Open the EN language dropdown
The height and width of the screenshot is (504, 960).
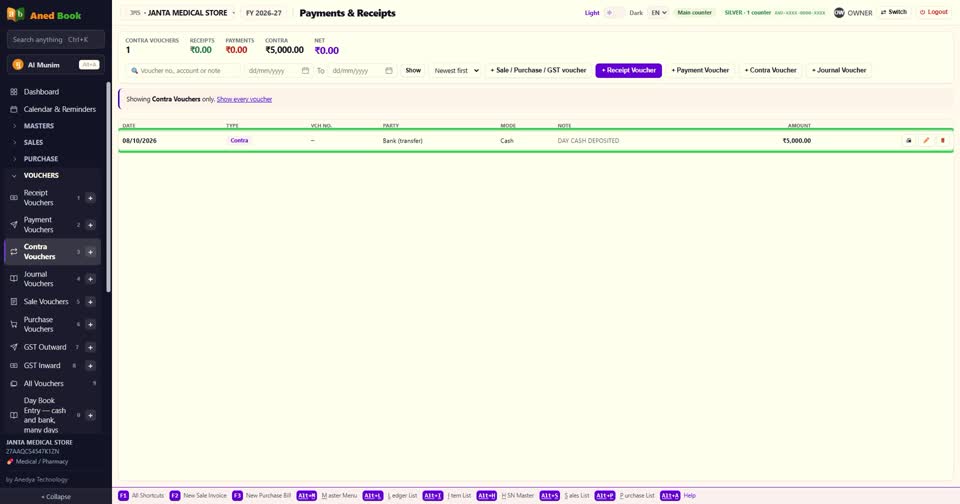pyautogui.click(x=659, y=13)
